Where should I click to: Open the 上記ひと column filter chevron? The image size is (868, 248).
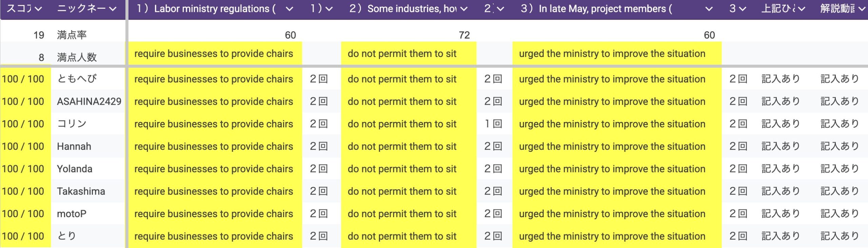(x=801, y=9)
